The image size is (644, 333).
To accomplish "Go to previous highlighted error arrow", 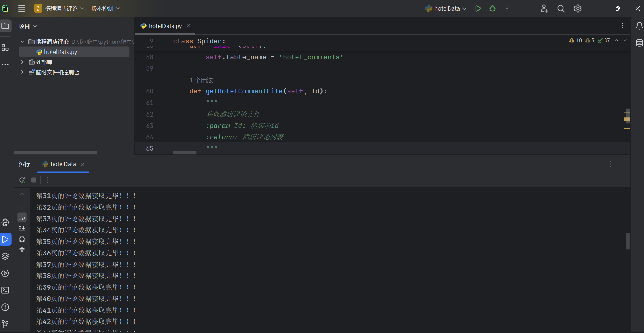I will [617, 40].
